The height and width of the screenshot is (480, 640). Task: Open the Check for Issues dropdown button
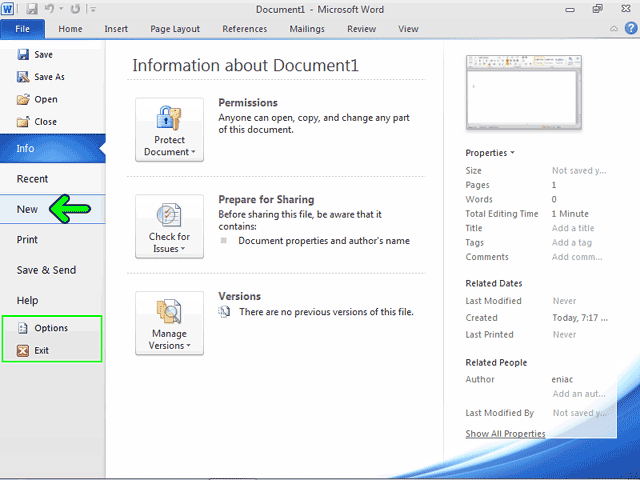click(169, 226)
